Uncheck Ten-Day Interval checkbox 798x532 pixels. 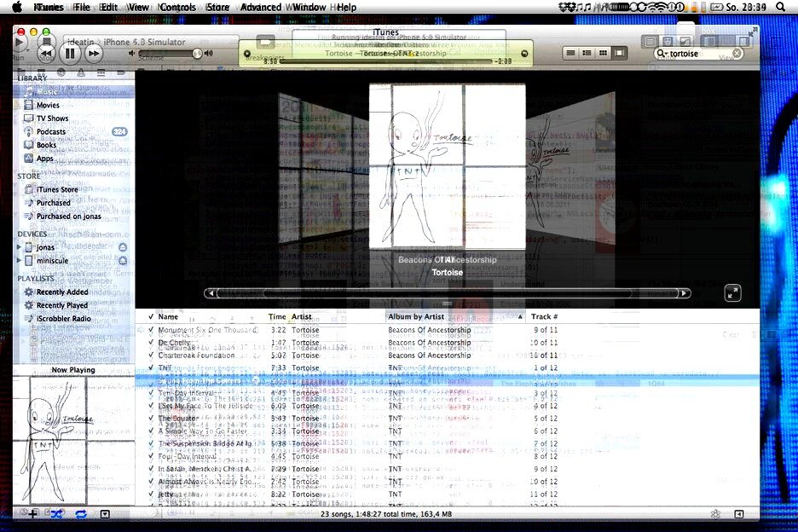(x=151, y=393)
